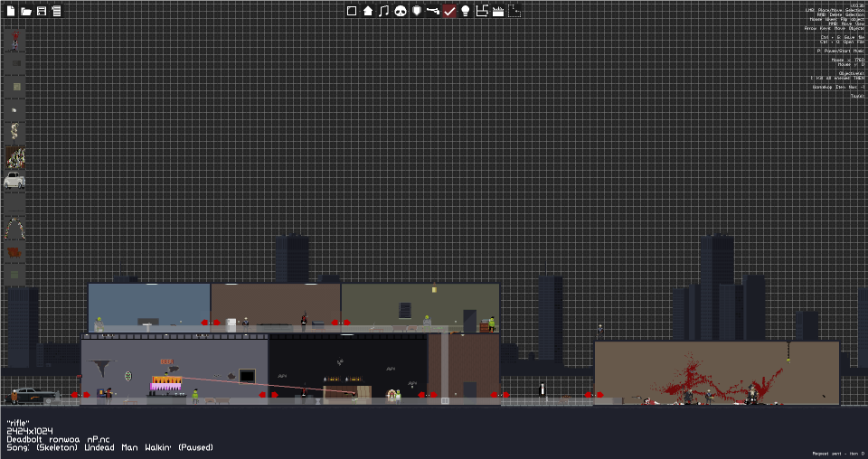Pick the small white object palette item
The height and width of the screenshot is (459, 868).
pos(15,110)
